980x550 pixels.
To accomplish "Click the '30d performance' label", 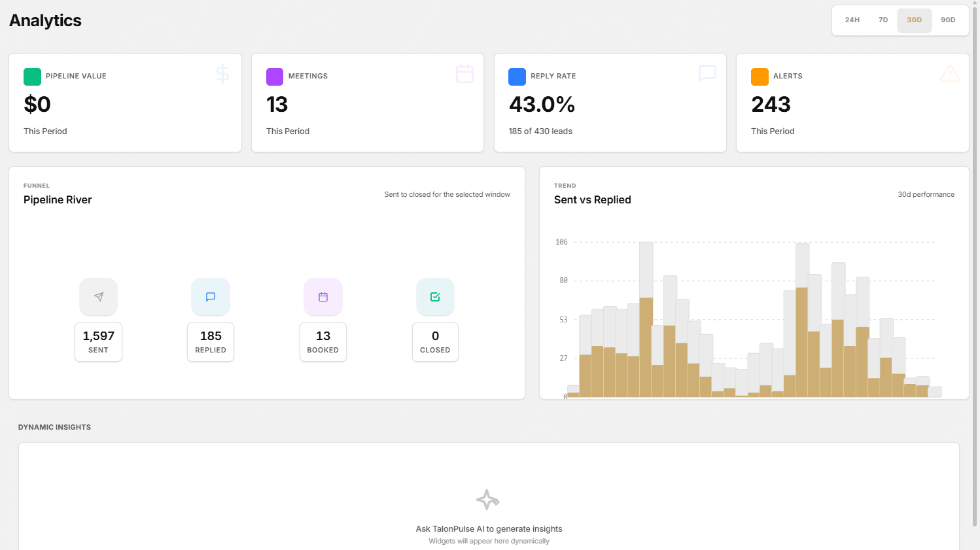I will click(x=926, y=195).
